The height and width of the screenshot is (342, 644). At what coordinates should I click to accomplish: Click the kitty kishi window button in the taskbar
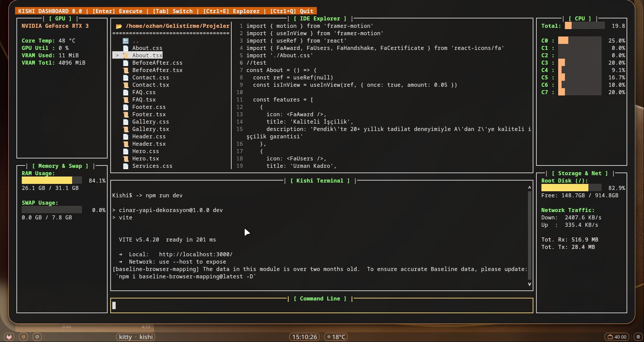coord(136,337)
